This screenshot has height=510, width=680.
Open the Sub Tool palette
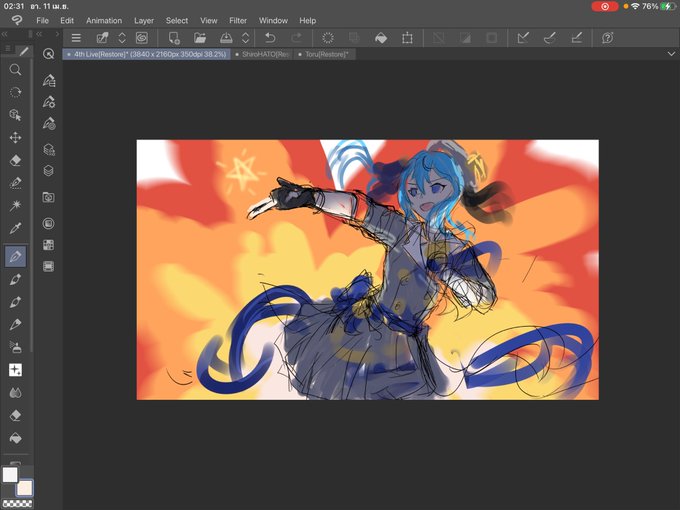click(x=49, y=80)
